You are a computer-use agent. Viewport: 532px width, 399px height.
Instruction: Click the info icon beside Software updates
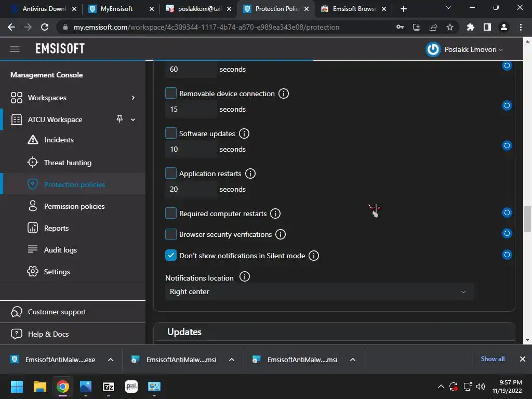coord(244,134)
